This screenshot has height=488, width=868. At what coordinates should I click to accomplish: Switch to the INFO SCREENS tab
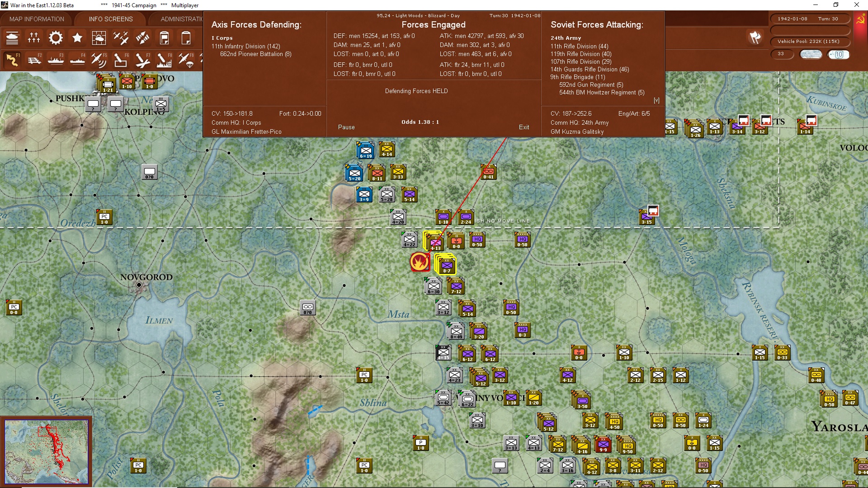coord(111,19)
